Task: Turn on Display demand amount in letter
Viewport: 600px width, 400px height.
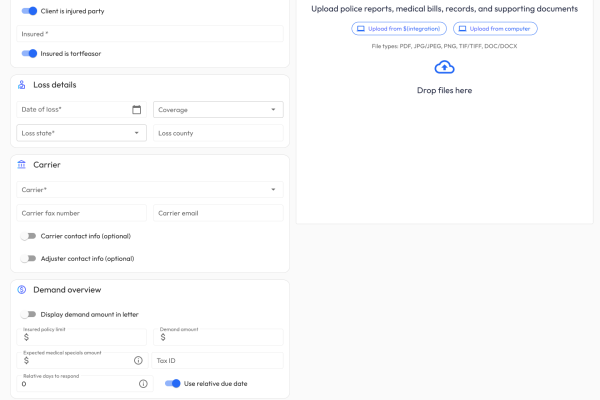Action: coord(29,314)
